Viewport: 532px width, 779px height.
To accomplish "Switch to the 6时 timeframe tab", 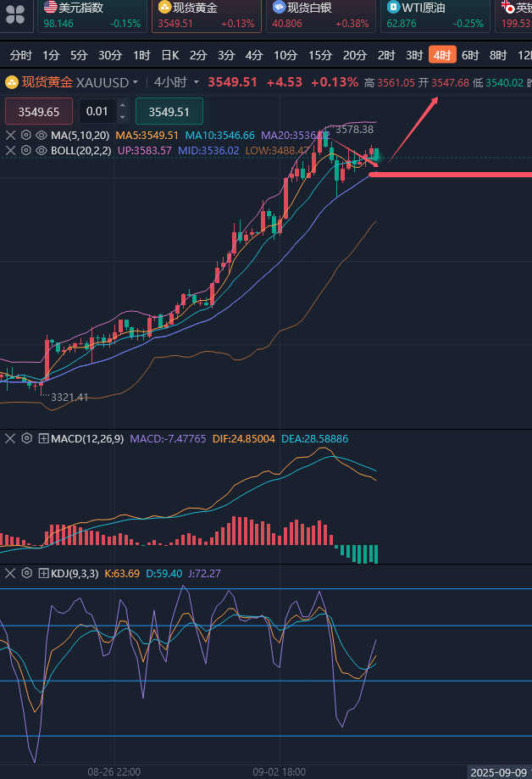I will pos(470,55).
